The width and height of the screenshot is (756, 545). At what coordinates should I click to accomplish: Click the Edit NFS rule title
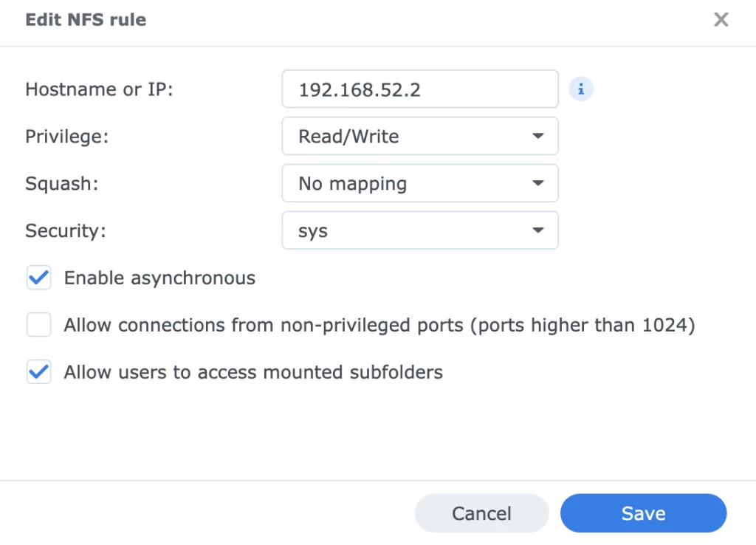pyautogui.click(x=86, y=20)
